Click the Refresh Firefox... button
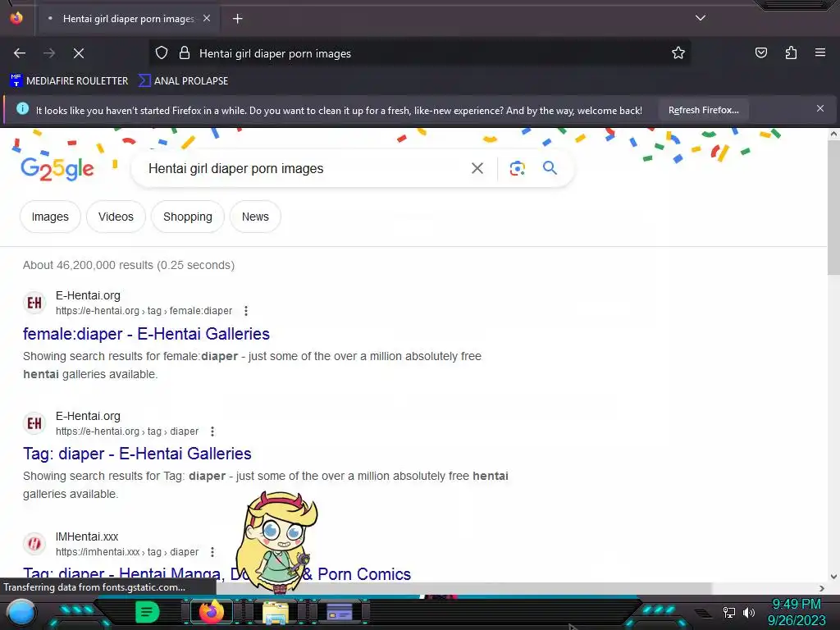This screenshot has width=840, height=630. click(703, 110)
